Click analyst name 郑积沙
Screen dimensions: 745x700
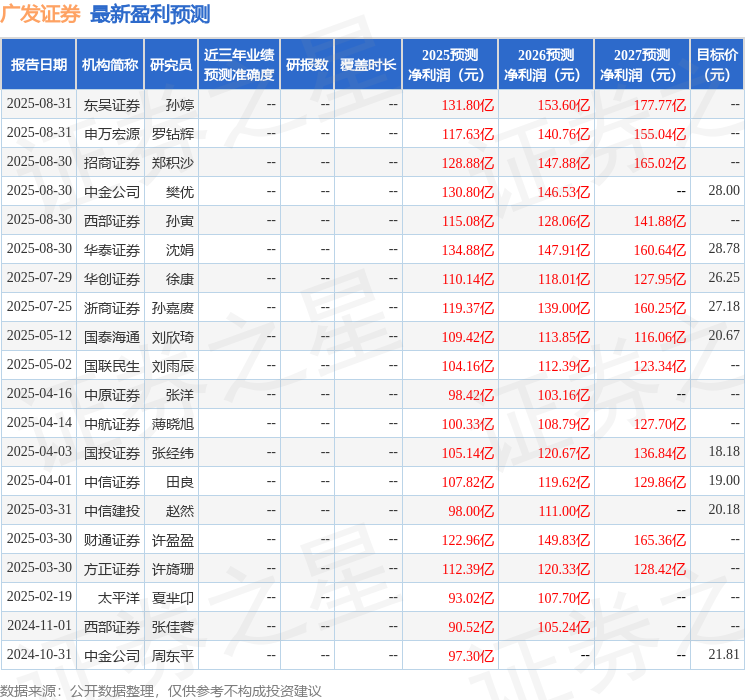point(173,163)
